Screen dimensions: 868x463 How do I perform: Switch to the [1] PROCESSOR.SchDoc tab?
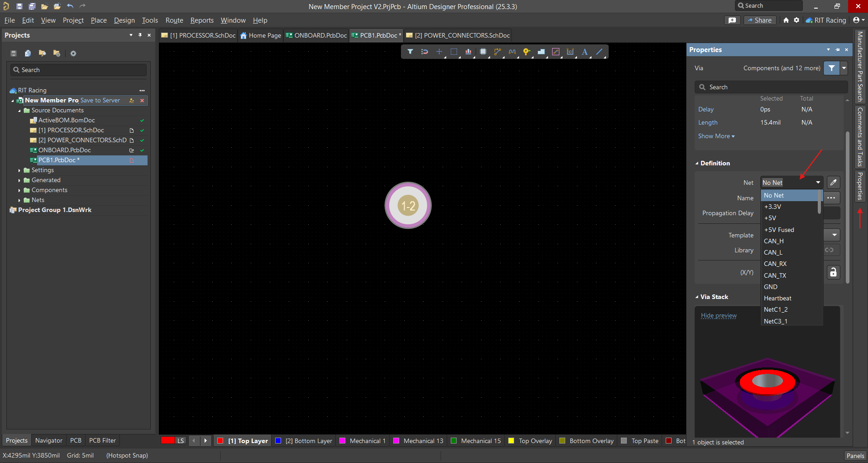(x=199, y=35)
